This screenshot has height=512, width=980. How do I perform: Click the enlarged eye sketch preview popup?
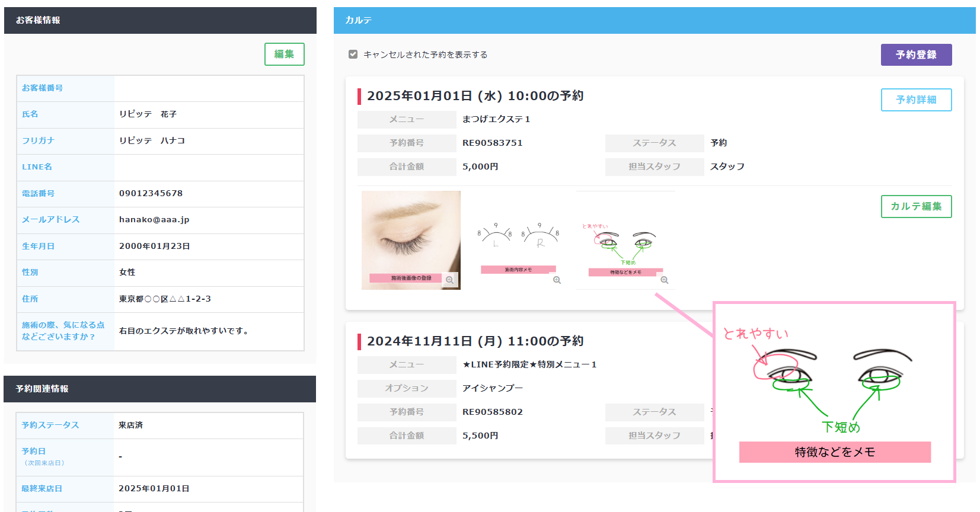tap(834, 391)
